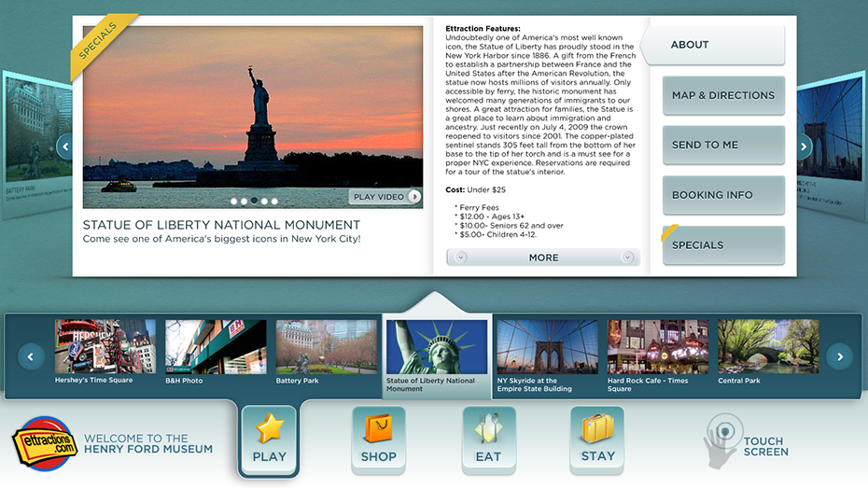Image resolution: width=868 pixels, height=488 pixels.
Task: Open the Play category star icon
Action: [x=270, y=427]
